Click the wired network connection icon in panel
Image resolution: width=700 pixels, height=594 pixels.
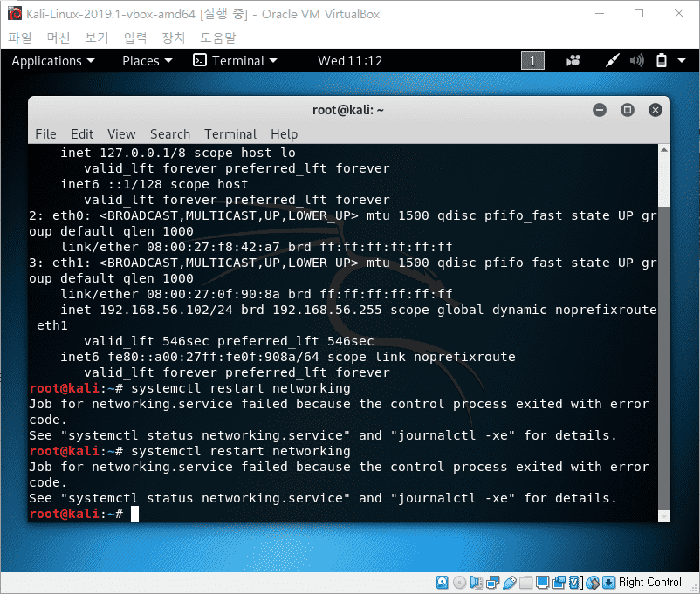[x=612, y=61]
